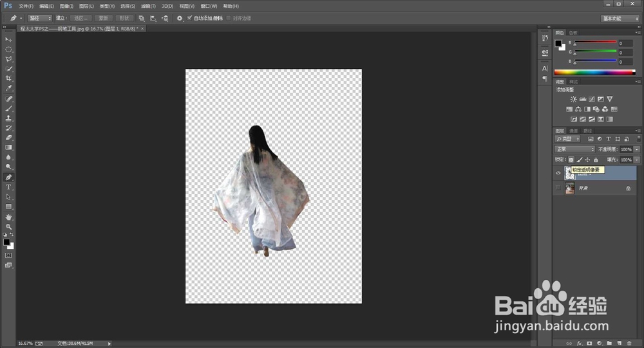Open layer opacity slider arrow
The image size is (644, 348).
point(637,149)
